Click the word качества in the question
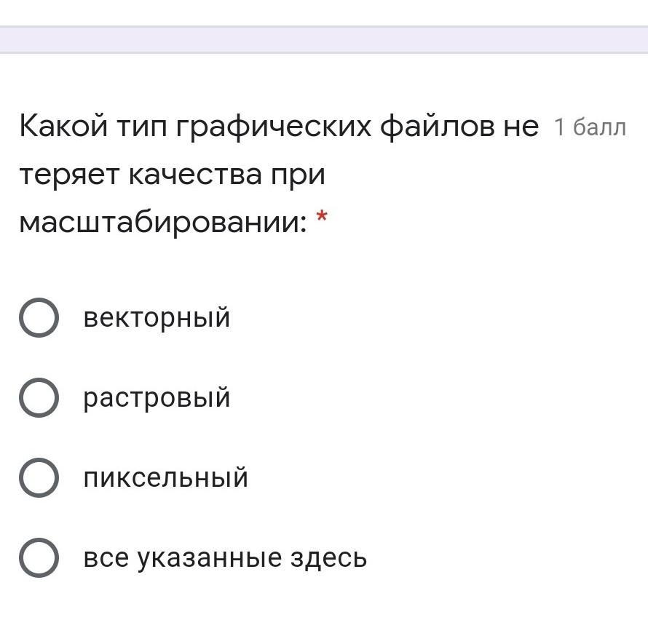 pyautogui.click(x=195, y=175)
